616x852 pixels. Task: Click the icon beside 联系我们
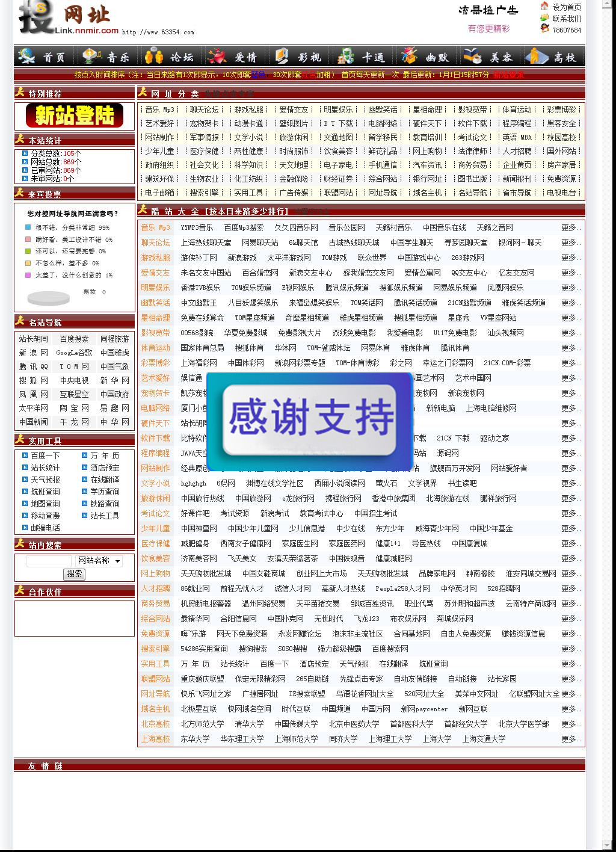pos(544,17)
